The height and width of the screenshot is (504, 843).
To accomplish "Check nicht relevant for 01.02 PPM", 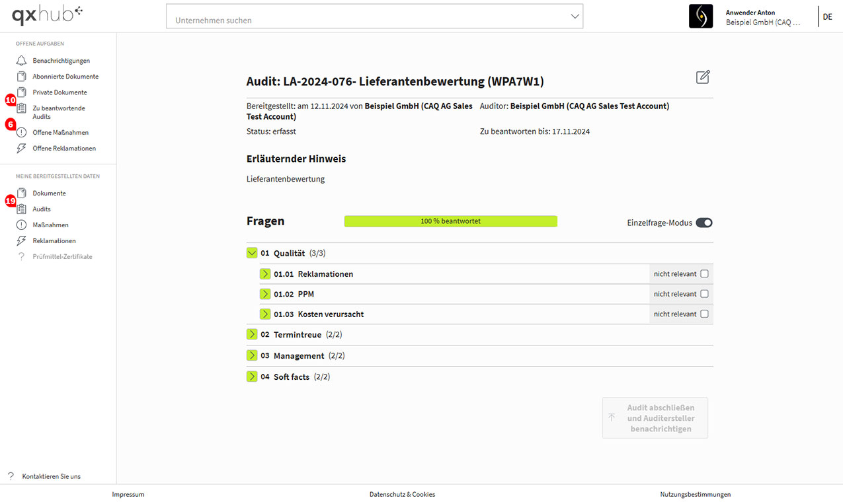I will [704, 294].
